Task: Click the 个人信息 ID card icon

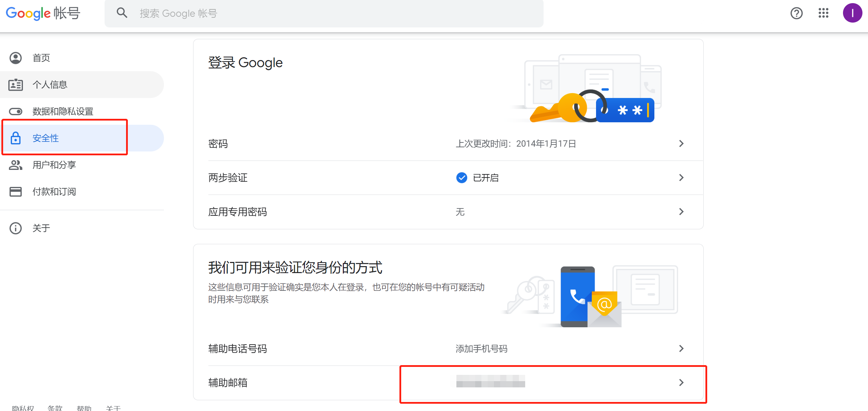Action: point(16,84)
